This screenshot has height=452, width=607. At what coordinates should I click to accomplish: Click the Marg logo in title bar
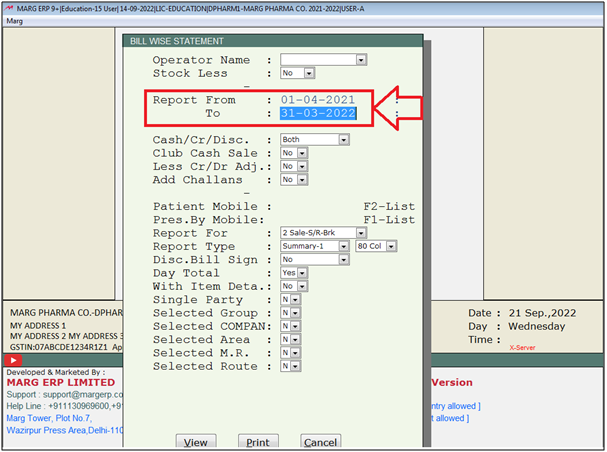click(9, 9)
